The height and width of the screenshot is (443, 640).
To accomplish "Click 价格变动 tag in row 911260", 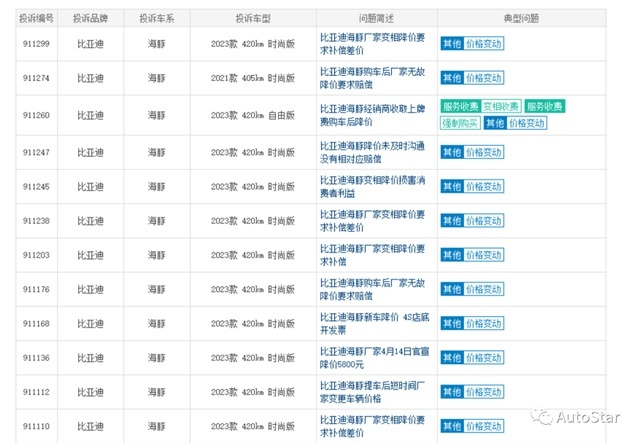I will tap(527, 123).
